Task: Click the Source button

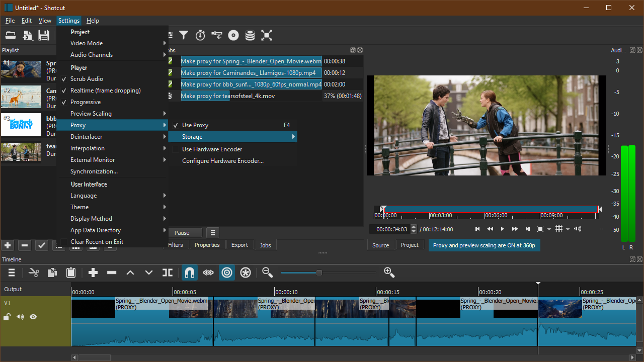Action: tap(381, 245)
